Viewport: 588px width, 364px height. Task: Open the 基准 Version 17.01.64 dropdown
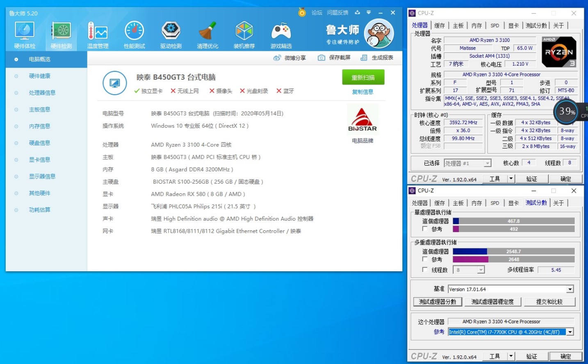[570, 289]
